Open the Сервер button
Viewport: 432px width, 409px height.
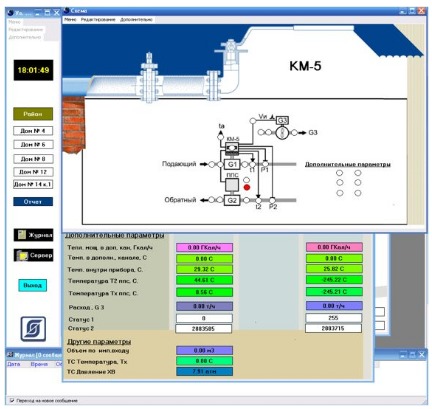point(33,255)
